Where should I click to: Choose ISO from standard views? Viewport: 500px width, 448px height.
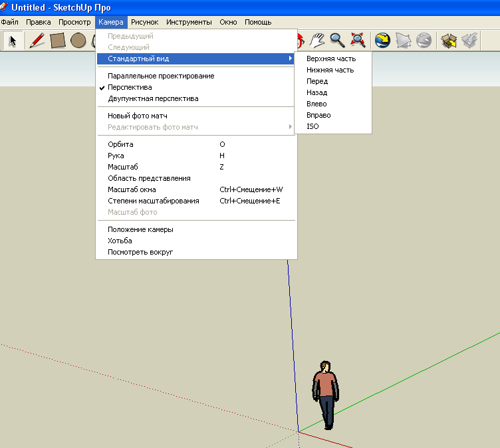click(312, 126)
